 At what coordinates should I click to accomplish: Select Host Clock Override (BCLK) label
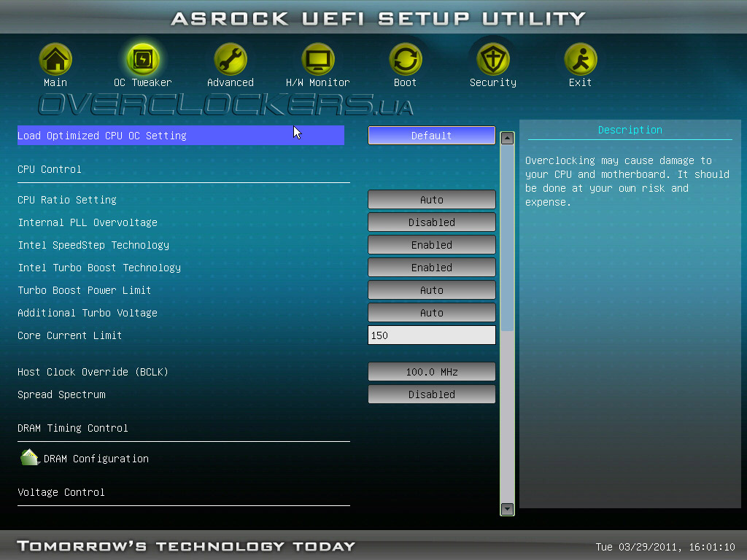coord(93,372)
